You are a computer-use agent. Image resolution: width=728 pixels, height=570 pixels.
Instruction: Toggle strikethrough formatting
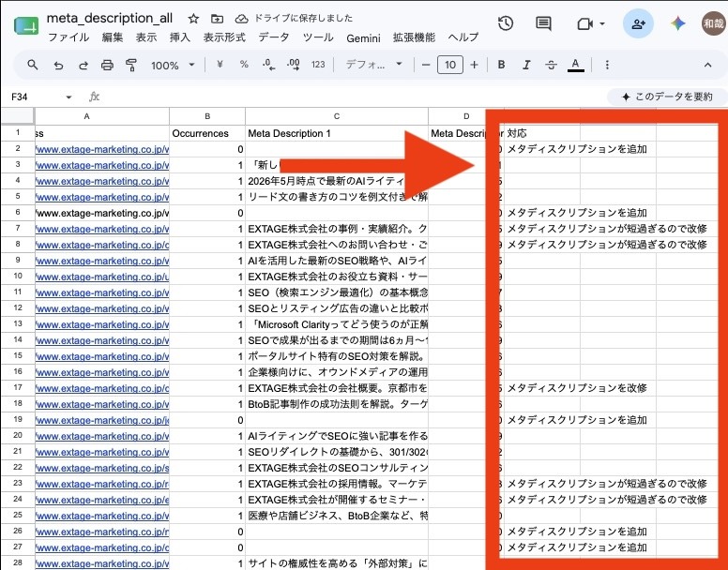click(551, 65)
